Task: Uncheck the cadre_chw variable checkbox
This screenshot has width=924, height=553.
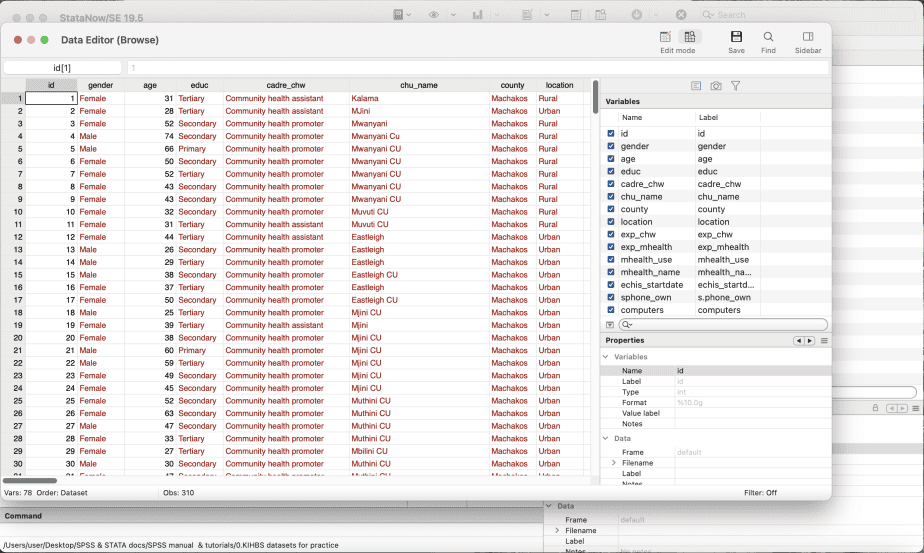Action: 610,184
